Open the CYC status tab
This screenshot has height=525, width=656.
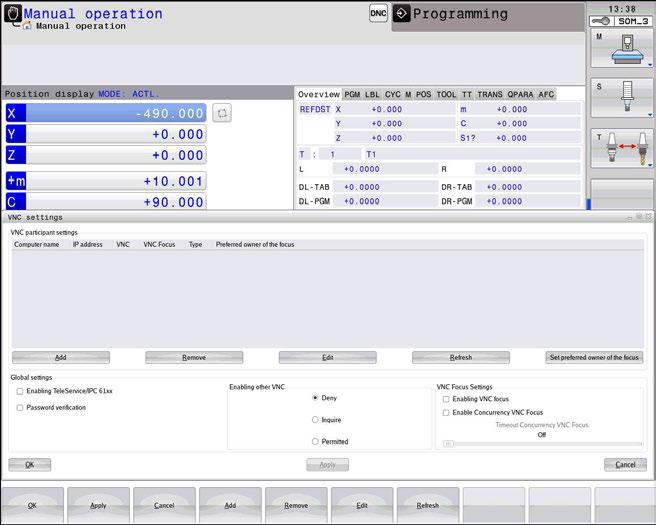point(392,95)
